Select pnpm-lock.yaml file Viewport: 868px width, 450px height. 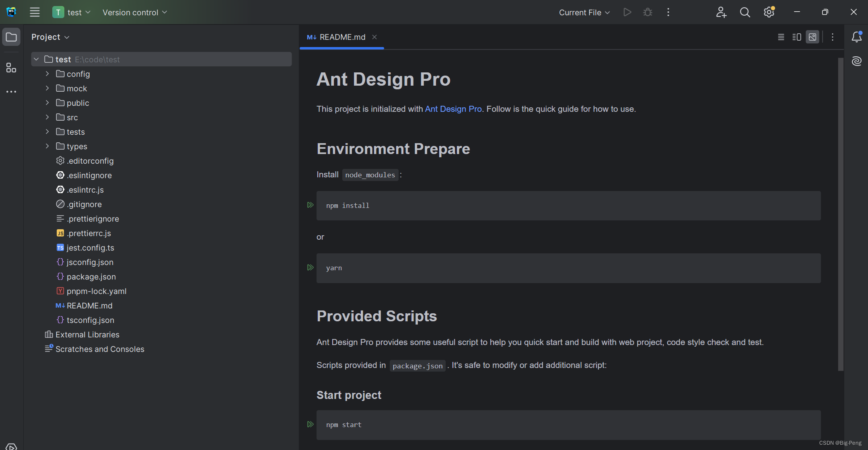tap(91, 291)
